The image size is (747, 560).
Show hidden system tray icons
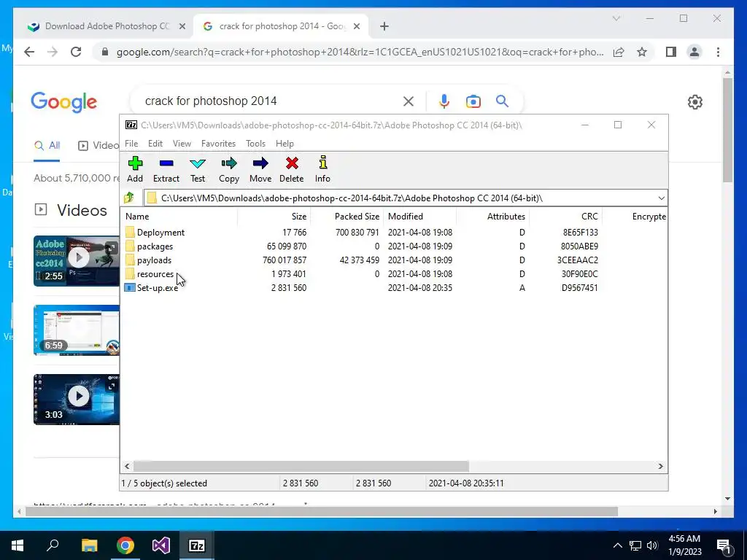tap(617, 545)
